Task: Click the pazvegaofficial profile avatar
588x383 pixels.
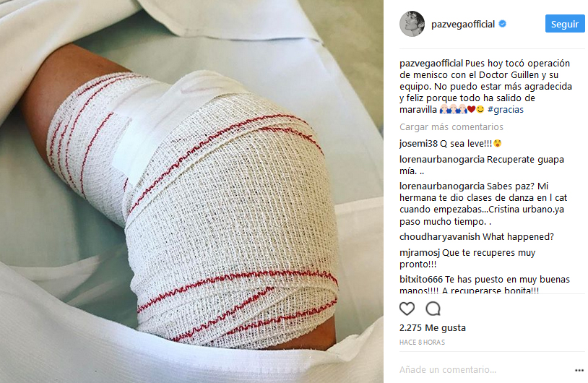Action: coord(412,24)
